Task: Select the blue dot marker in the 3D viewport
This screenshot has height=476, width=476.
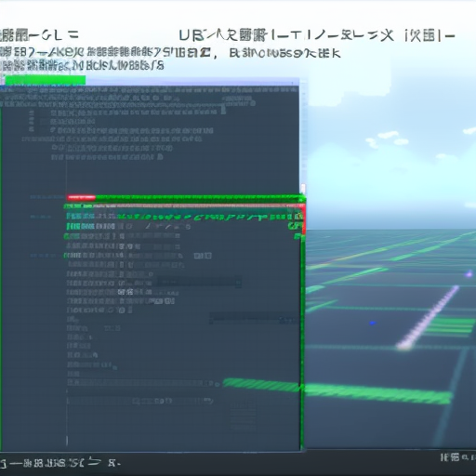Action: coord(372,323)
